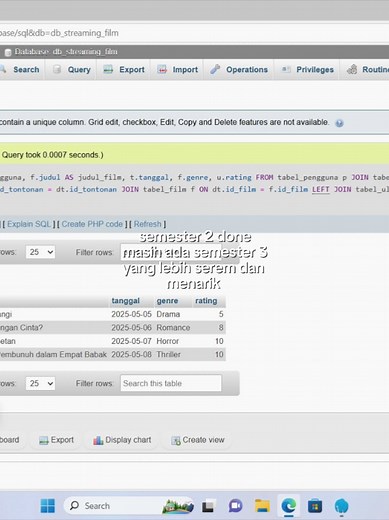This screenshot has height=520, width=389.
Task: Click the lower 'Search this table' filter field
Action: (171, 383)
